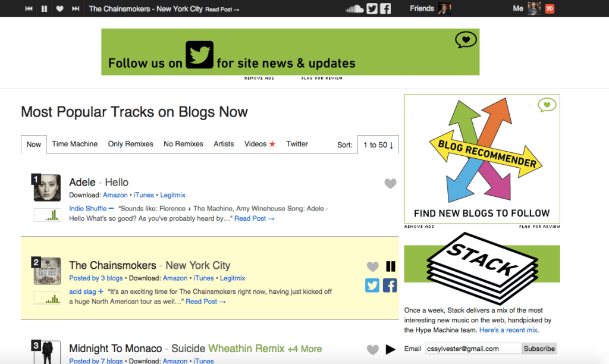Open Sort 1 to 50 dropdown
Viewport: 609px width, 364px height.
[378, 145]
